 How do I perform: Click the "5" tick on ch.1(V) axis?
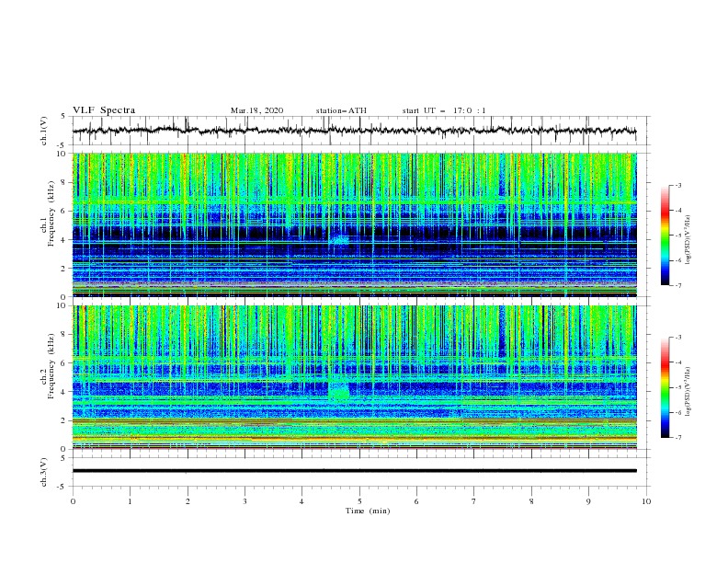pyautogui.click(x=63, y=116)
